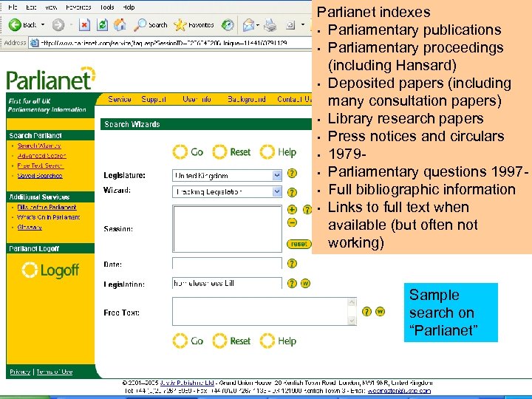The image size is (532, 399).
Task: Open the Service tab on Parlianet
Action: click(x=120, y=99)
